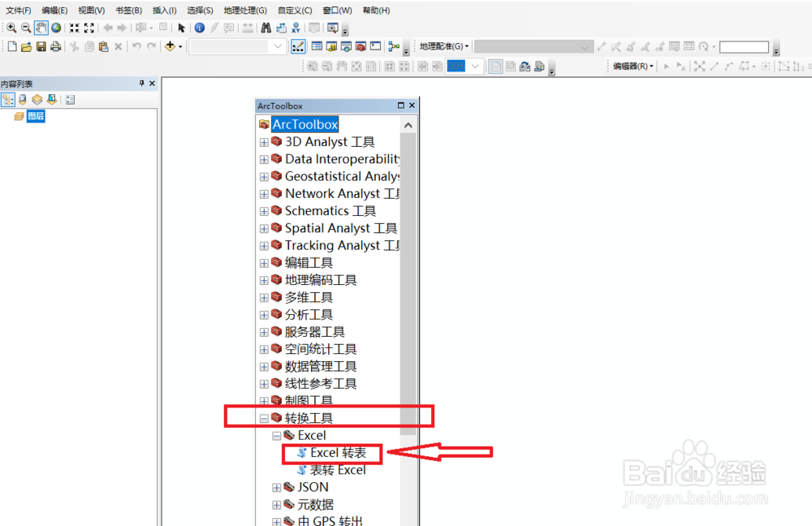Open the 编辑(E) menu

(x=54, y=11)
